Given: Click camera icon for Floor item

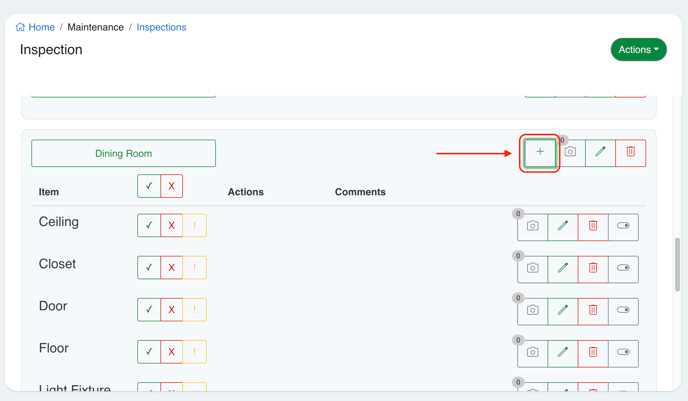Looking at the screenshot, I should tap(533, 353).
